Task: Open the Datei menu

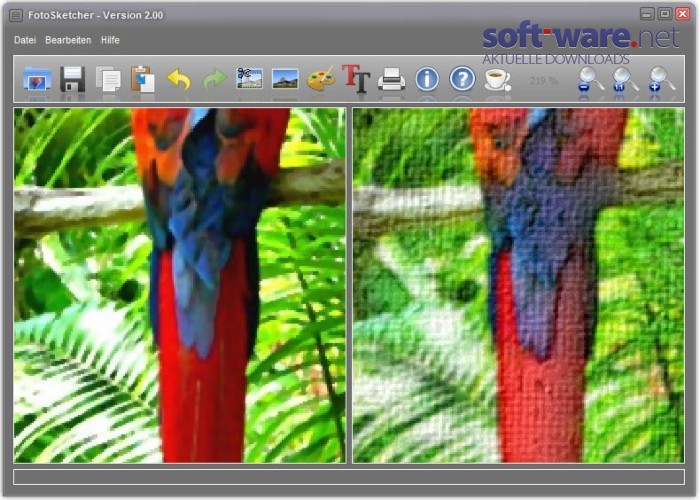Action: [25, 40]
